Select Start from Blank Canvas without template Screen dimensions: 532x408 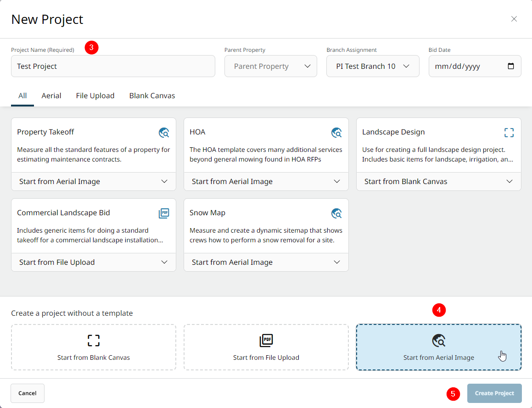pyautogui.click(x=94, y=347)
